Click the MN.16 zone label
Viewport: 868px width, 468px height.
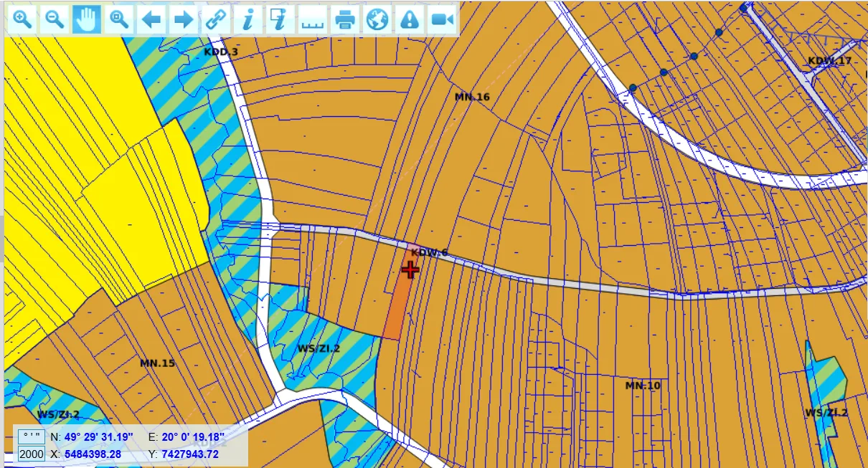coord(472,97)
